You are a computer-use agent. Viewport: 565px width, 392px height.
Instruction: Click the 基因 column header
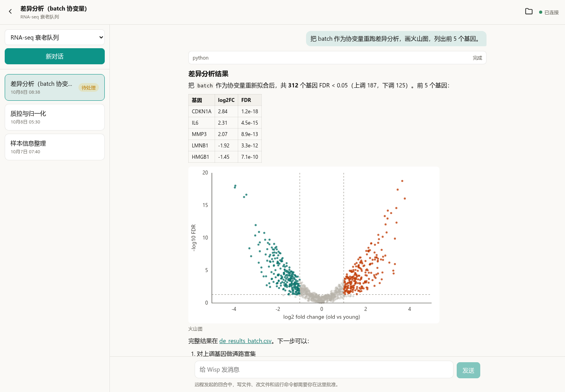point(202,100)
